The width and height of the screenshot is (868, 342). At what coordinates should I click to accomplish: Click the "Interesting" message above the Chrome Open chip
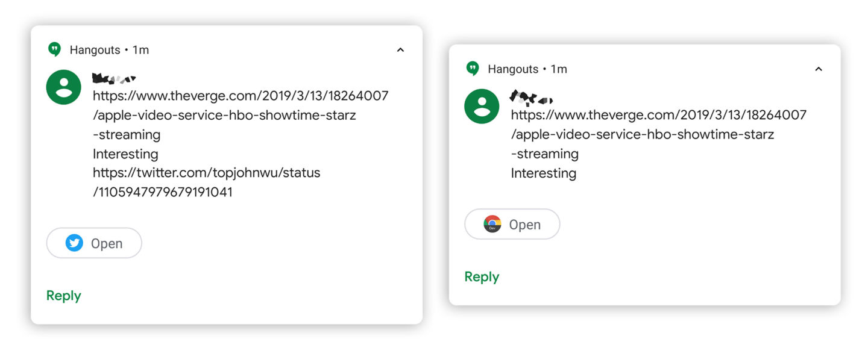(x=544, y=173)
